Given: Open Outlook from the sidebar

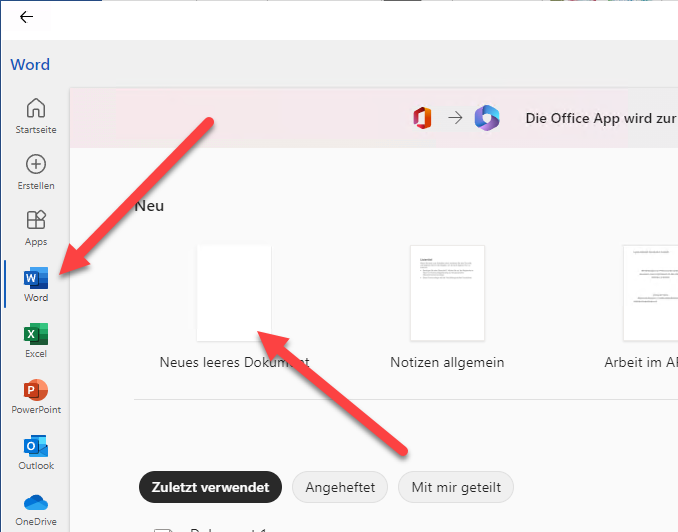Looking at the screenshot, I should click(36, 451).
